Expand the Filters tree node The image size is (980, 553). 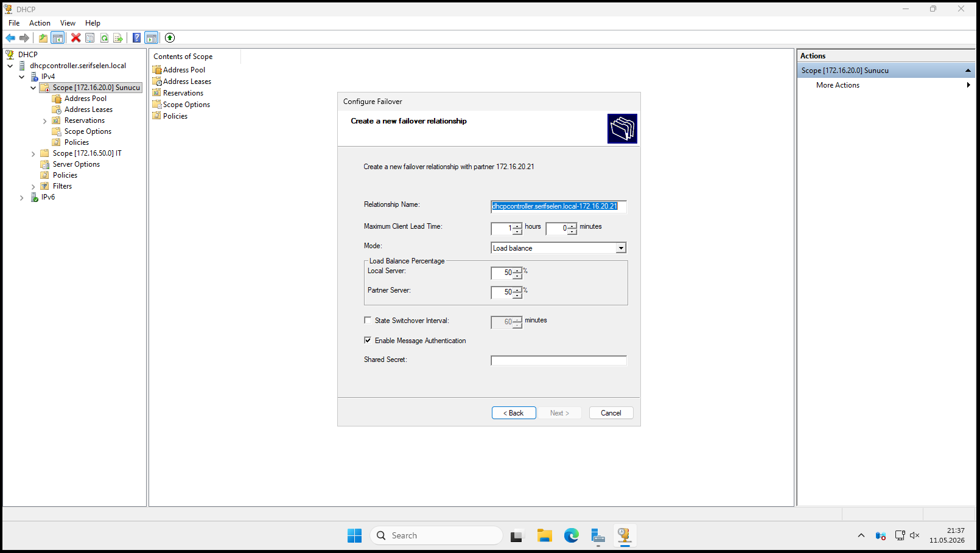[33, 187]
